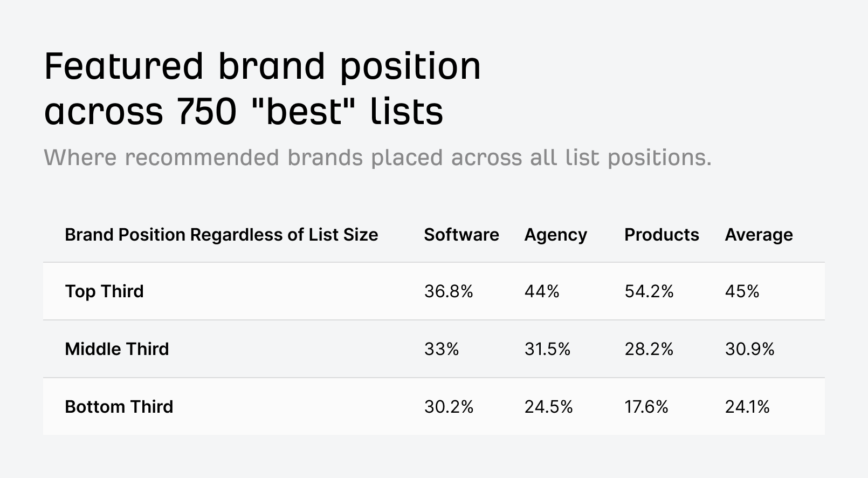This screenshot has height=478, width=868.
Task: Click the Average column header
Action: pyautogui.click(x=759, y=235)
